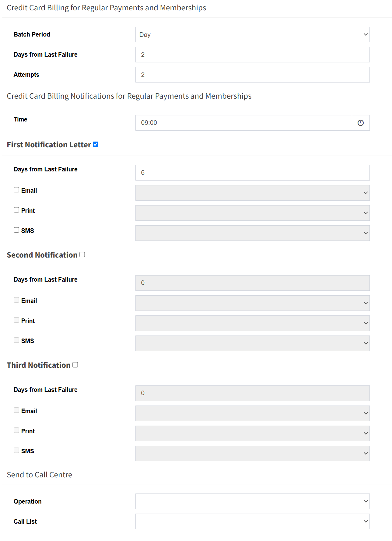Screen dimensions: 392x541
Task: Uncheck the First Notification Letter checkbox
Action: coord(96,144)
